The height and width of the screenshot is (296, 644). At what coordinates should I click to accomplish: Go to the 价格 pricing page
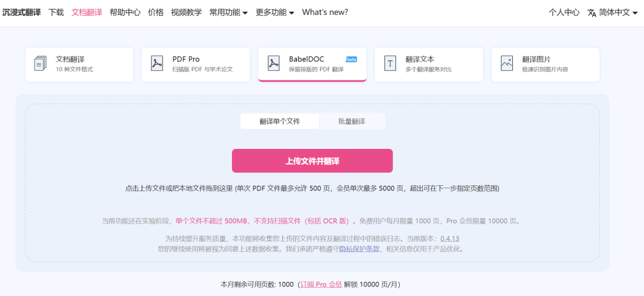pos(156,13)
